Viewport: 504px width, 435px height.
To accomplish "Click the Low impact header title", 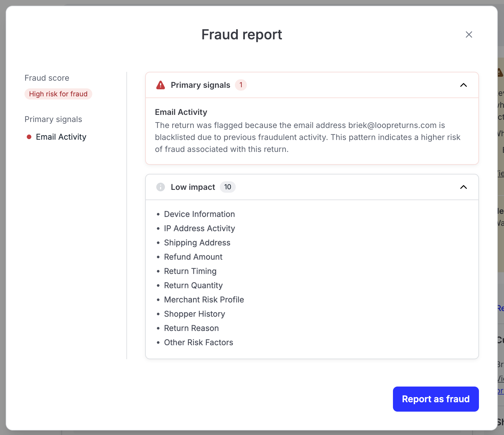I will (x=193, y=187).
